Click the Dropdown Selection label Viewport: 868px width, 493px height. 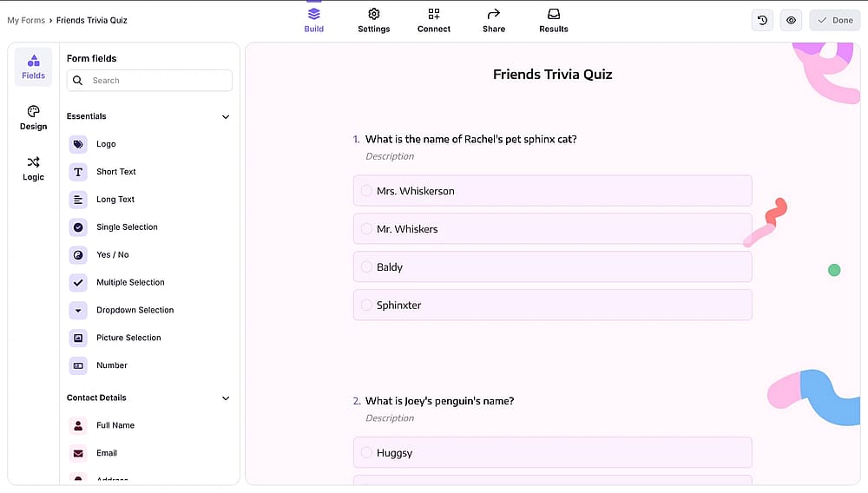point(135,310)
